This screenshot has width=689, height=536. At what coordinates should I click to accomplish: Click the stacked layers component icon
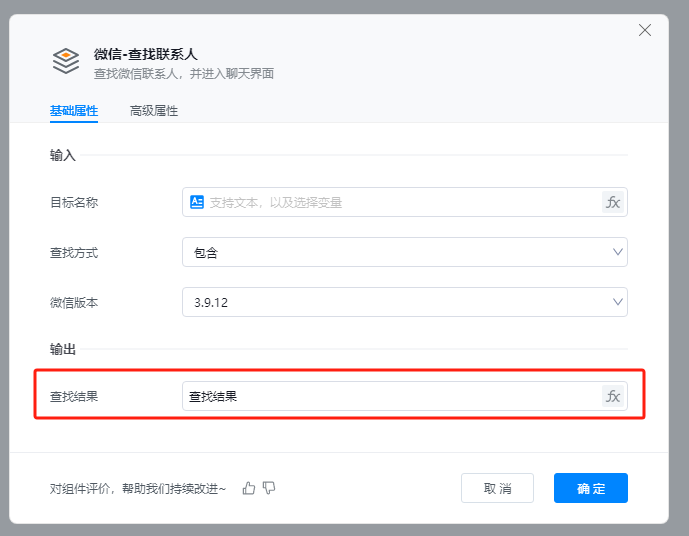point(66,61)
